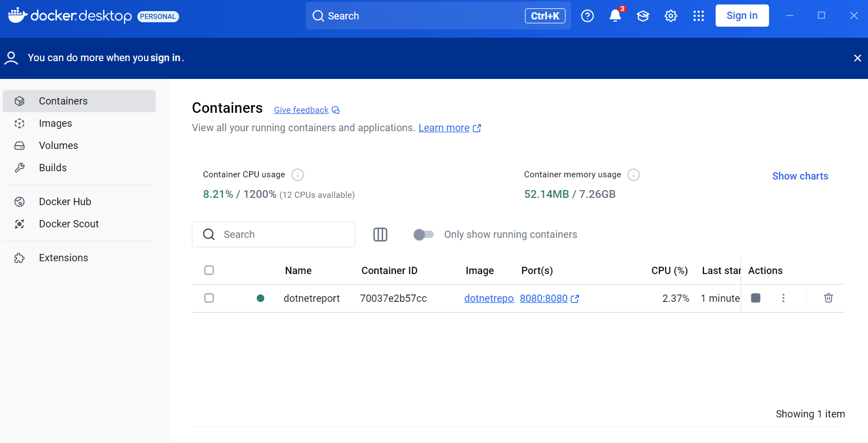Click the containers Search field
868x443 pixels.
coord(274,235)
